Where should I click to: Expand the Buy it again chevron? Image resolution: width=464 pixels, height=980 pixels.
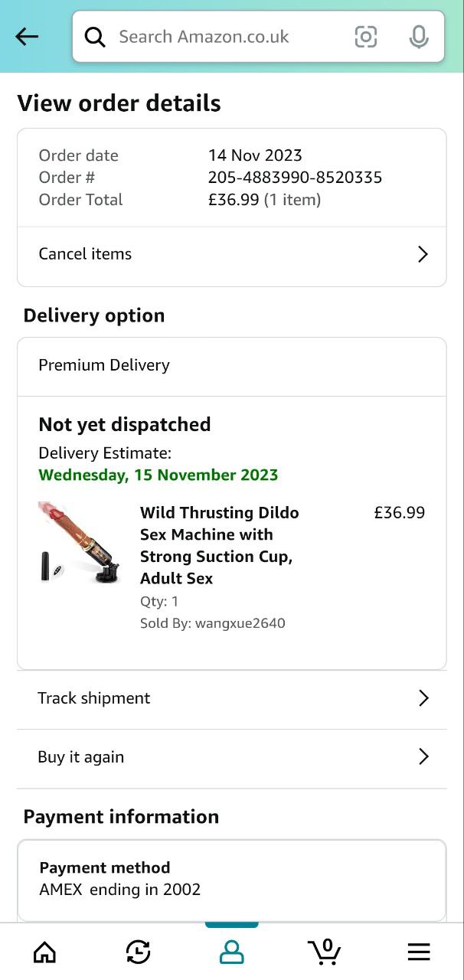click(423, 757)
